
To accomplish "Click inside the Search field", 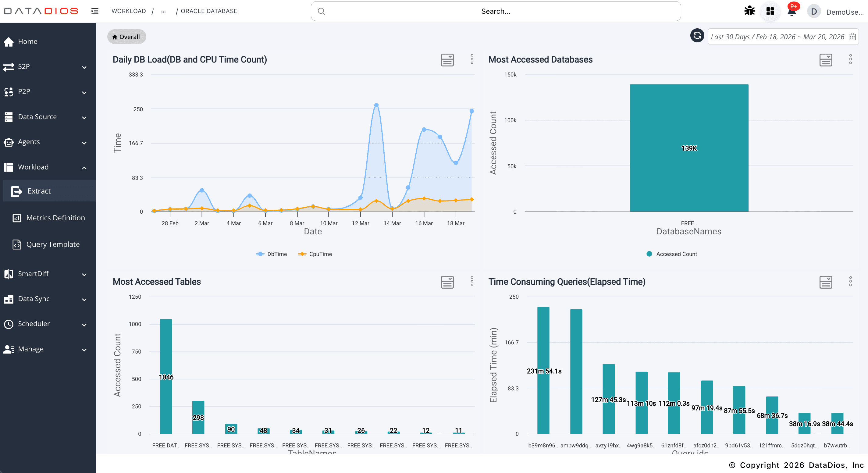I will tap(495, 11).
